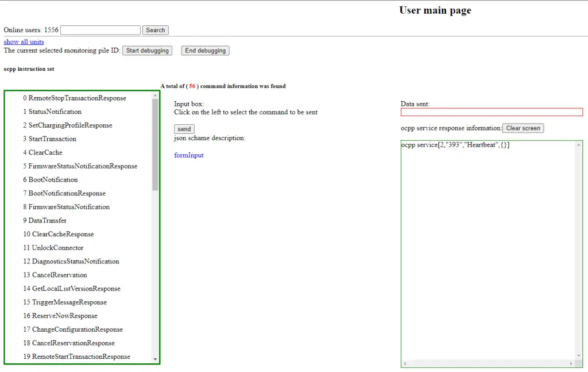Viewport: 588px width, 372px height.
Task: Click command list scrollbar up arrow
Action: click(x=155, y=95)
